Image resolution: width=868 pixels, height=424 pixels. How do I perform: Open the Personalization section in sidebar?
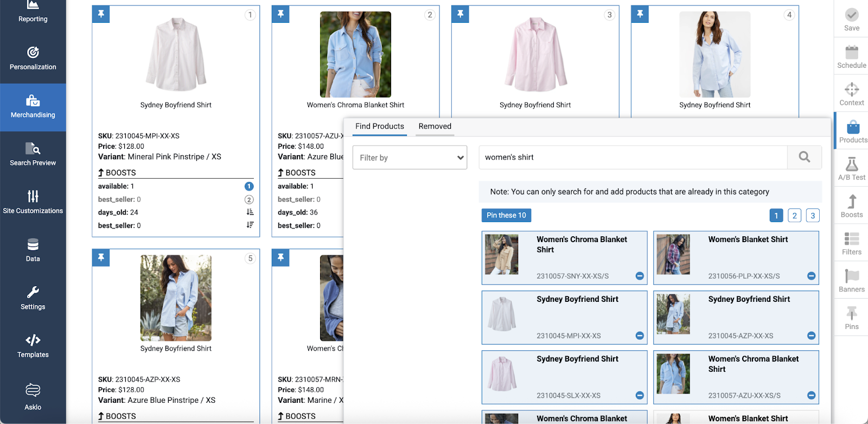click(33, 59)
